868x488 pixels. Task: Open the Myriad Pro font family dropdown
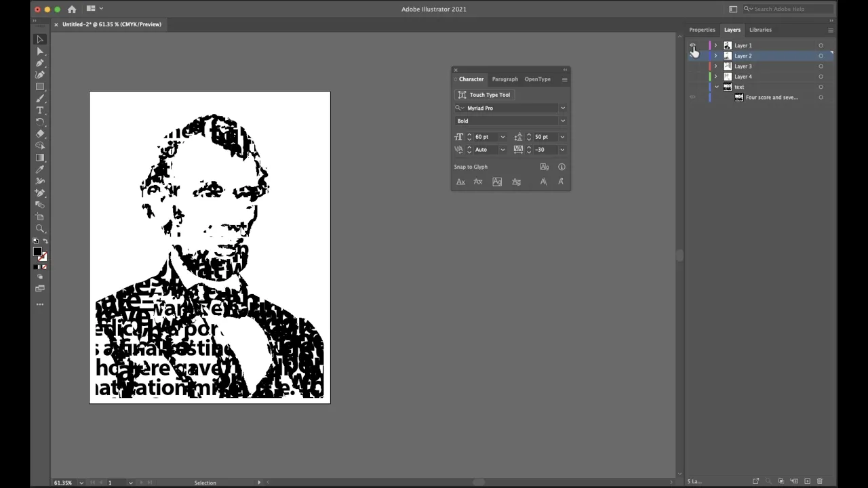pos(562,108)
